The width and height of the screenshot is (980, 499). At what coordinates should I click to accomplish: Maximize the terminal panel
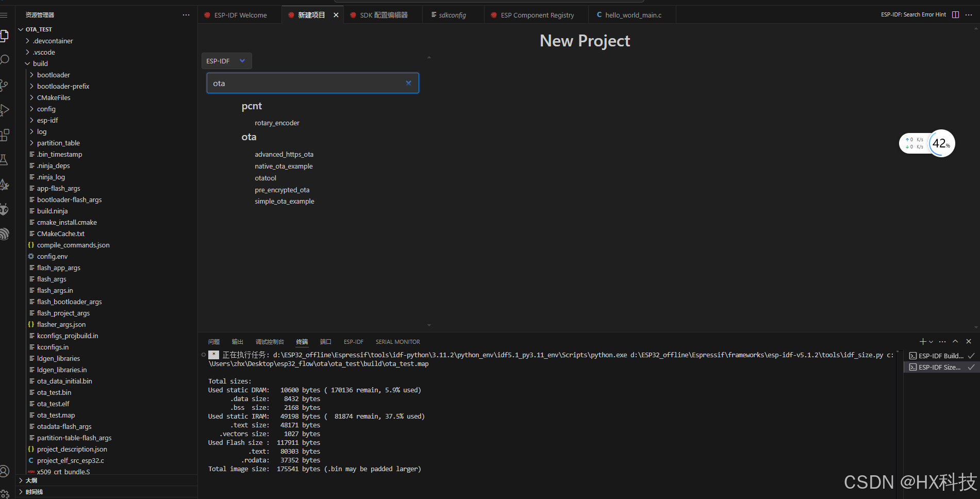955,341
